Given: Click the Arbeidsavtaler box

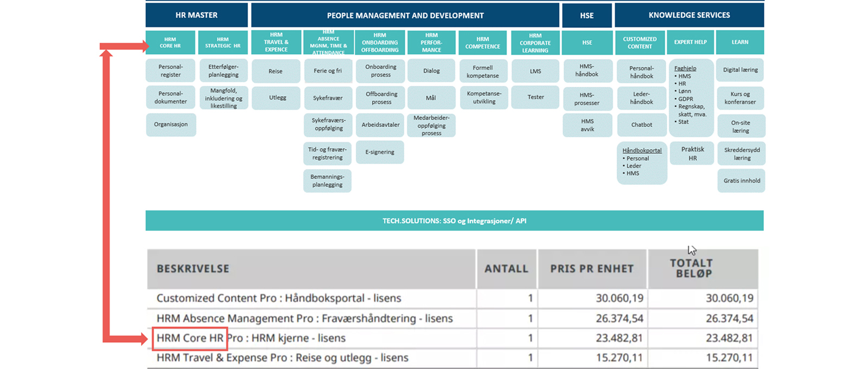Looking at the screenshot, I should (380, 125).
